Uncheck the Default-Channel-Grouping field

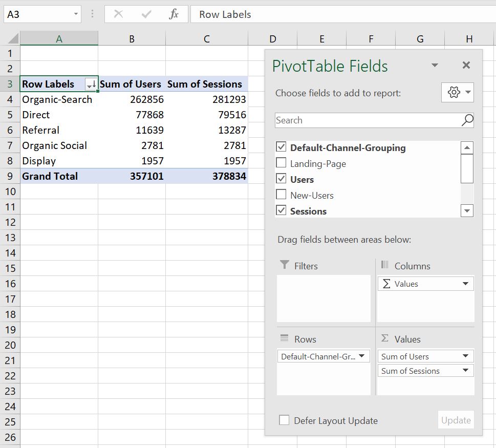click(x=281, y=147)
